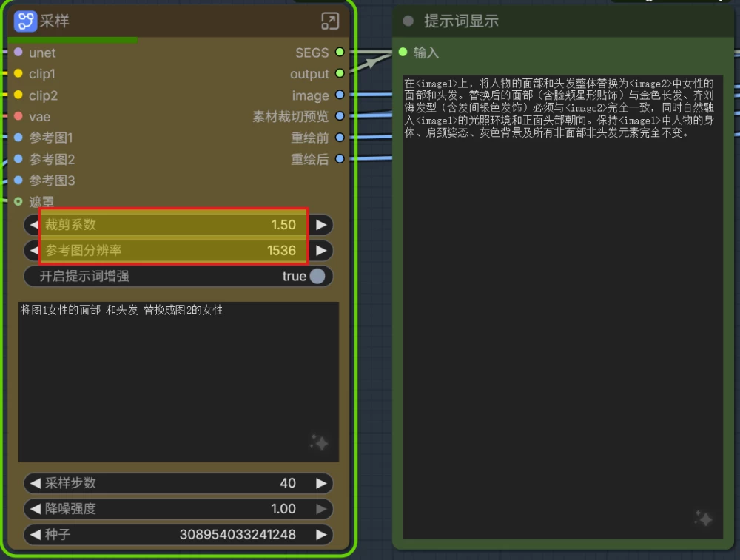Click the 素材裁切预览 output label
Viewport: 740px width, 560px height.
290,116
